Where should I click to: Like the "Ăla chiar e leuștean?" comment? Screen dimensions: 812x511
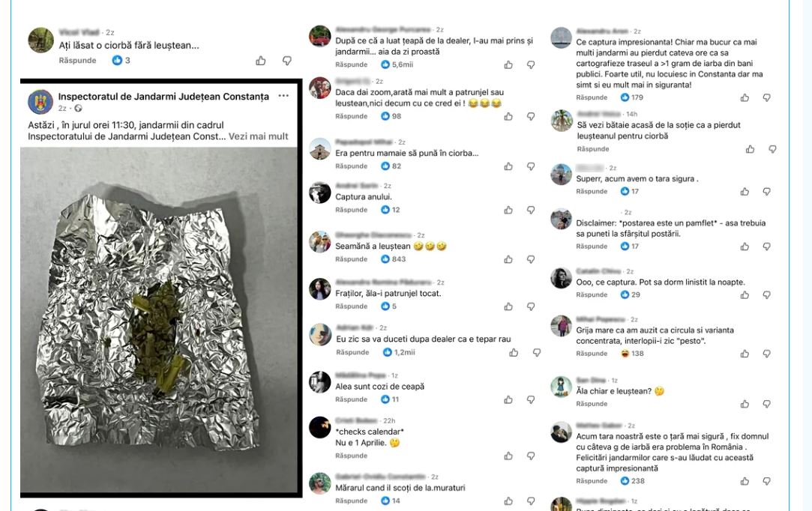coord(745,404)
